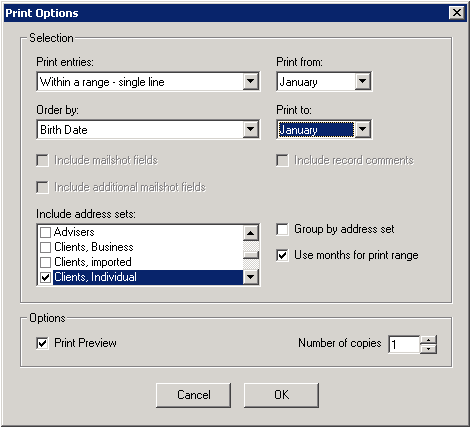This screenshot has width=470, height=427.
Task: Untick the Print Preview checkbox
Action: pos(42,343)
